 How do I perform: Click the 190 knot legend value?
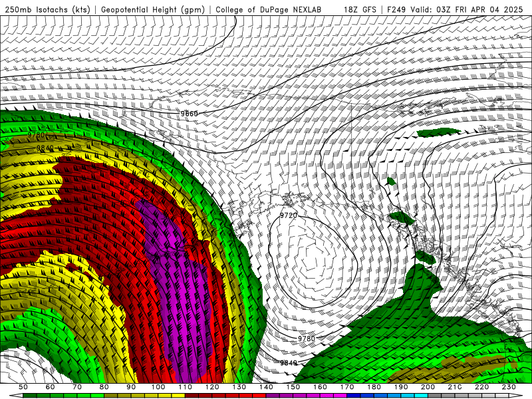(401, 387)
